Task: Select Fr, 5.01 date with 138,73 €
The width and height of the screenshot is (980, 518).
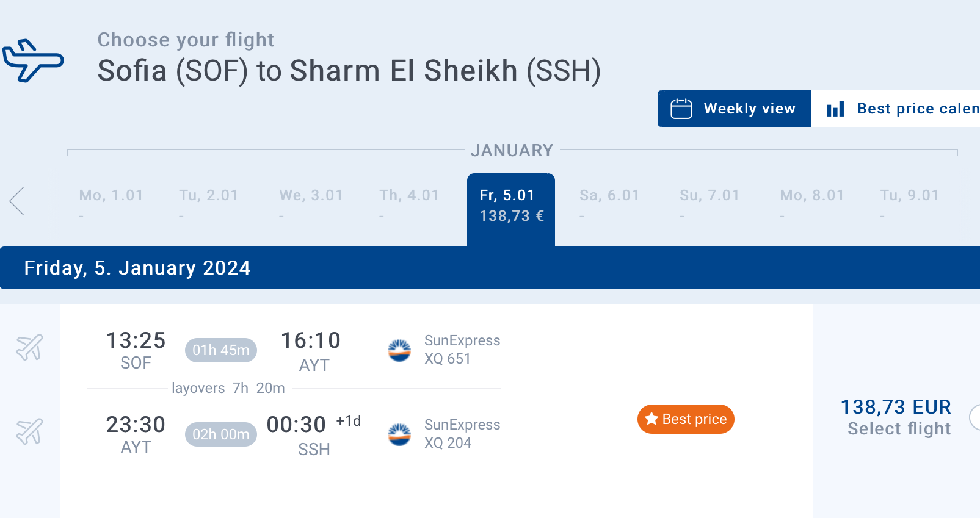Action: (x=511, y=206)
